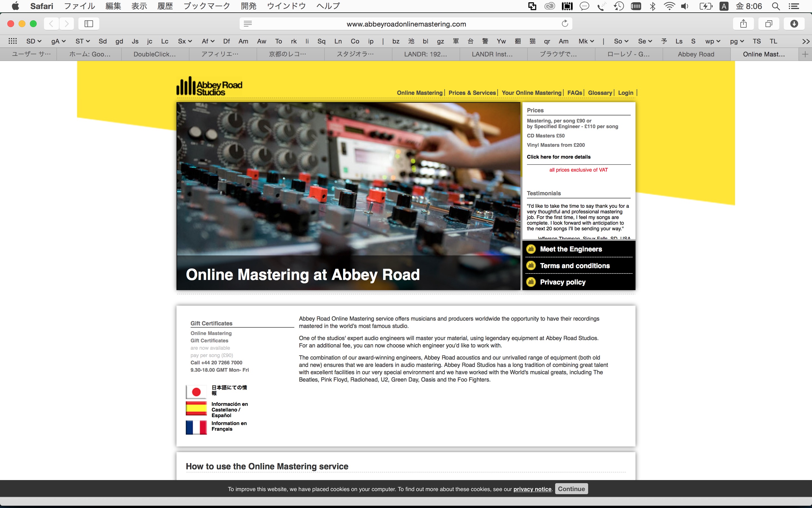Open the Apple menu
The width and height of the screenshot is (812, 508).
click(x=16, y=6)
